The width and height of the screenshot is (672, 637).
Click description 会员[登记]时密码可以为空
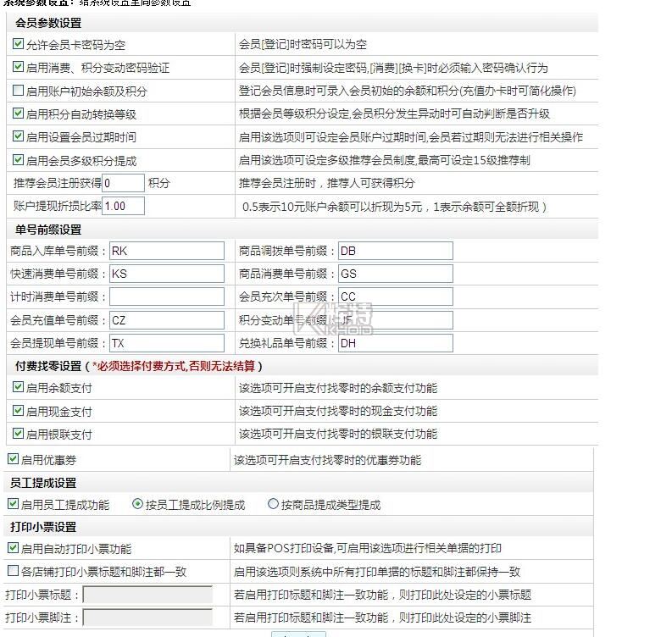pyautogui.click(x=303, y=44)
